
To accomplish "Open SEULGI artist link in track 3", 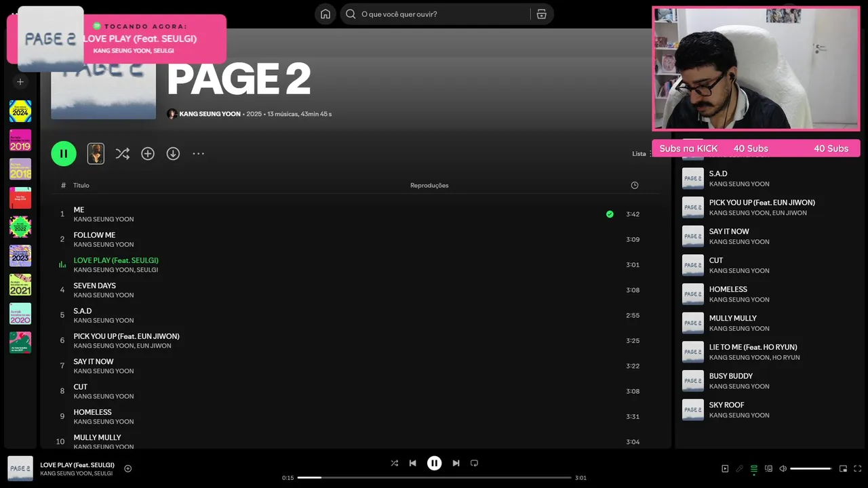I will 147,270.
